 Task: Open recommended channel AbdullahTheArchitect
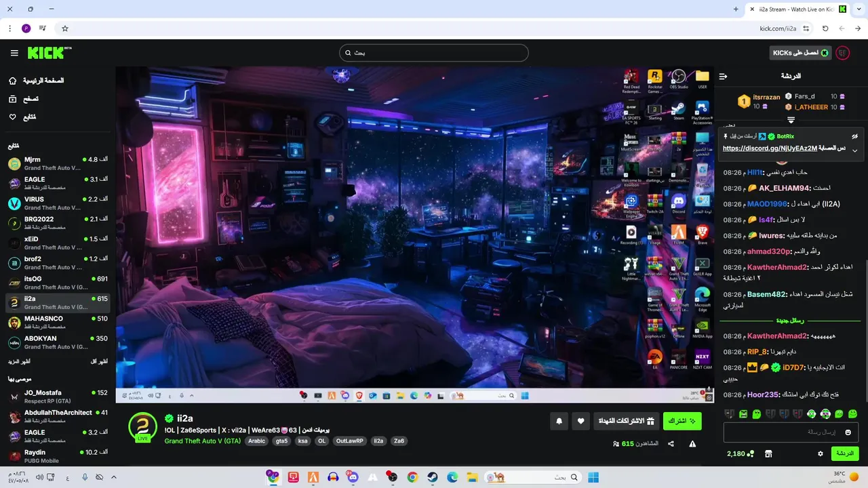[58, 416]
